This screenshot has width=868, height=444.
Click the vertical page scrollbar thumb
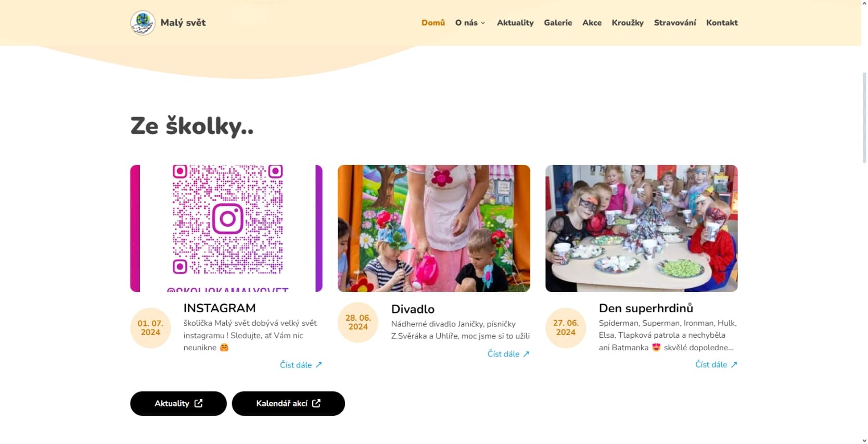click(x=864, y=119)
